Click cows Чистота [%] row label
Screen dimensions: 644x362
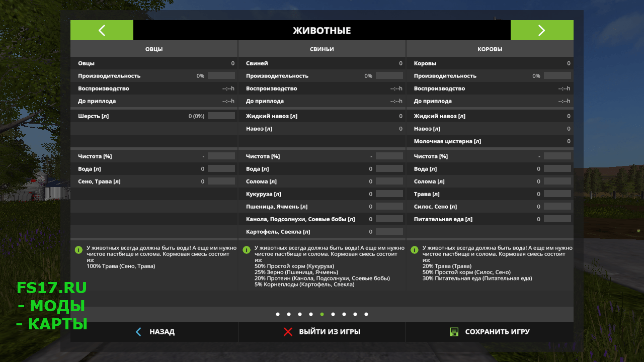(431, 156)
